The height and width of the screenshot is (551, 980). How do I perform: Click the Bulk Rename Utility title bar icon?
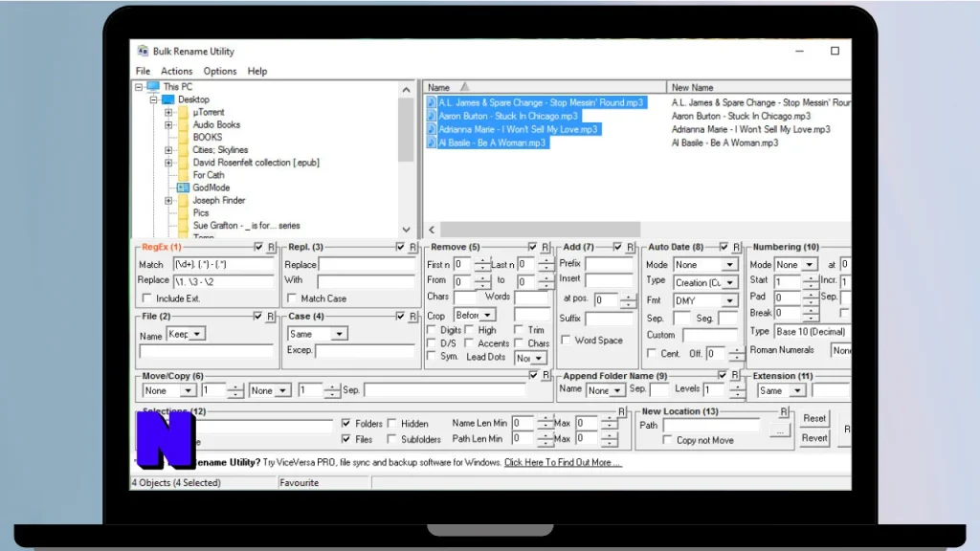(x=144, y=52)
